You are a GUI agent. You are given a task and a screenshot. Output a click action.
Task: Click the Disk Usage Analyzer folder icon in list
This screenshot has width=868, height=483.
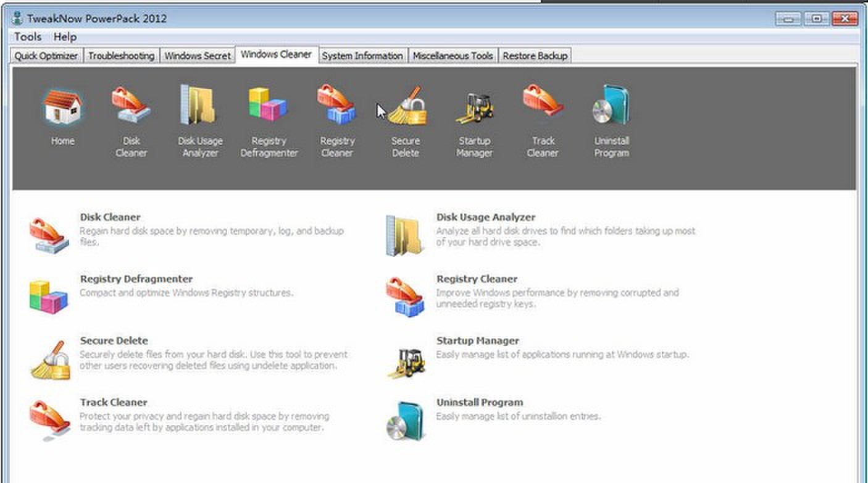pyautogui.click(x=406, y=235)
